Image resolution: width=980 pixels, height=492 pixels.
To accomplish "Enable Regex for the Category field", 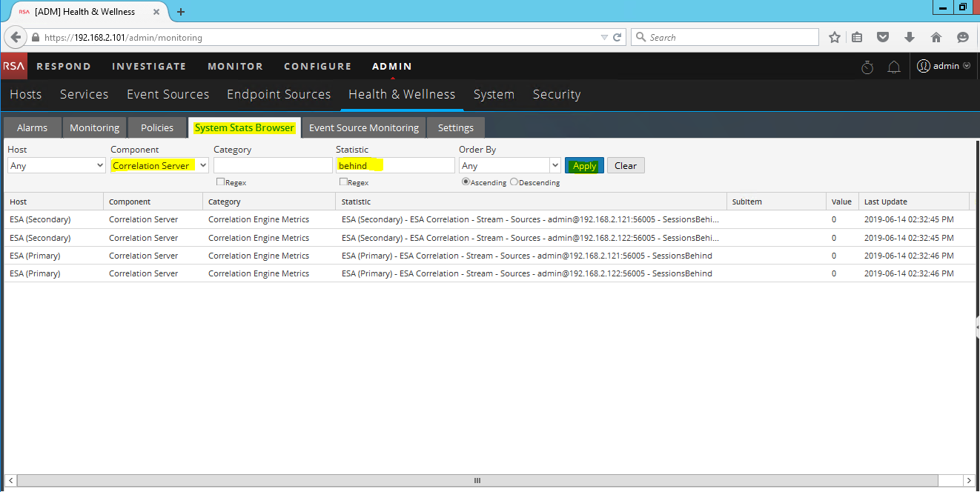I will (220, 182).
